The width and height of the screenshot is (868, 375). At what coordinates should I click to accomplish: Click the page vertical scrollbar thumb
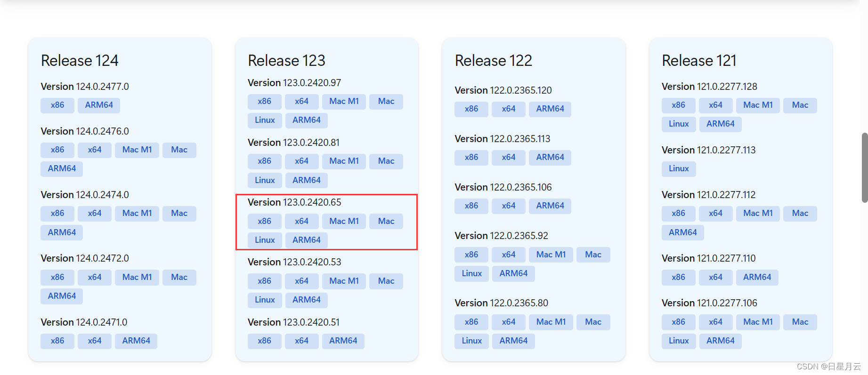tap(865, 168)
